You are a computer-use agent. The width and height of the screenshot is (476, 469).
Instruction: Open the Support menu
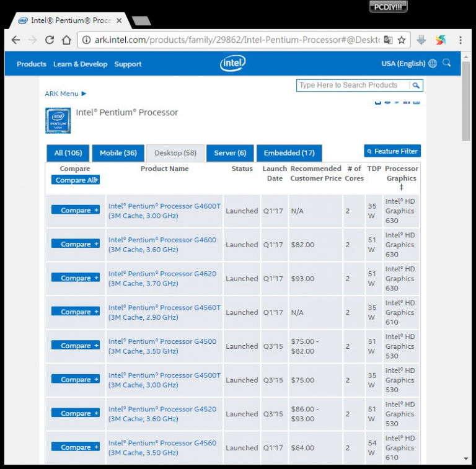(128, 64)
